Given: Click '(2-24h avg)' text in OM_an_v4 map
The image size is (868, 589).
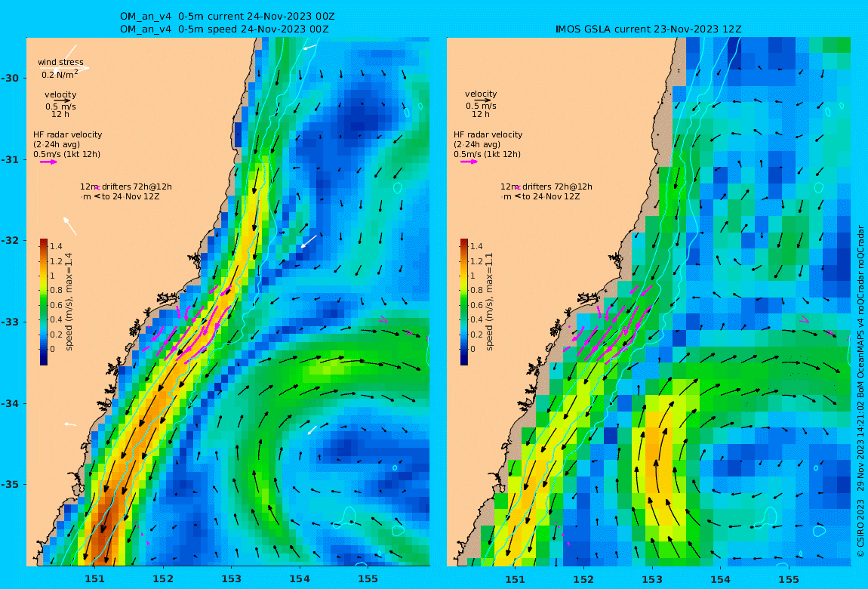Looking at the screenshot, I should click(x=57, y=144).
